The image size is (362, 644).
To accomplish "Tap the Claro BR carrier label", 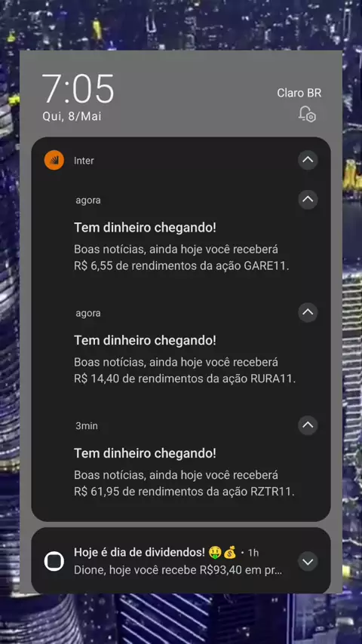I will click(299, 93).
